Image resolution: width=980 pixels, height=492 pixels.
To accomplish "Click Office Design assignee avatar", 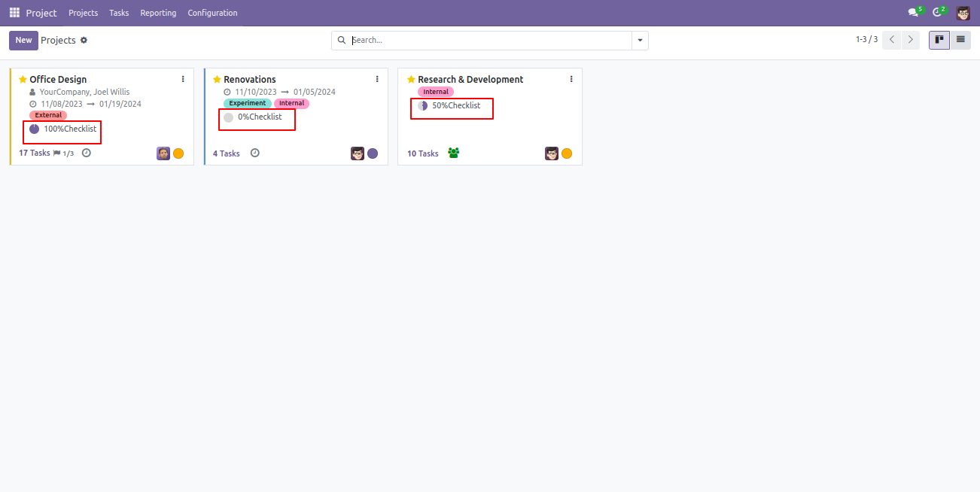I will click(x=163, y=153).
